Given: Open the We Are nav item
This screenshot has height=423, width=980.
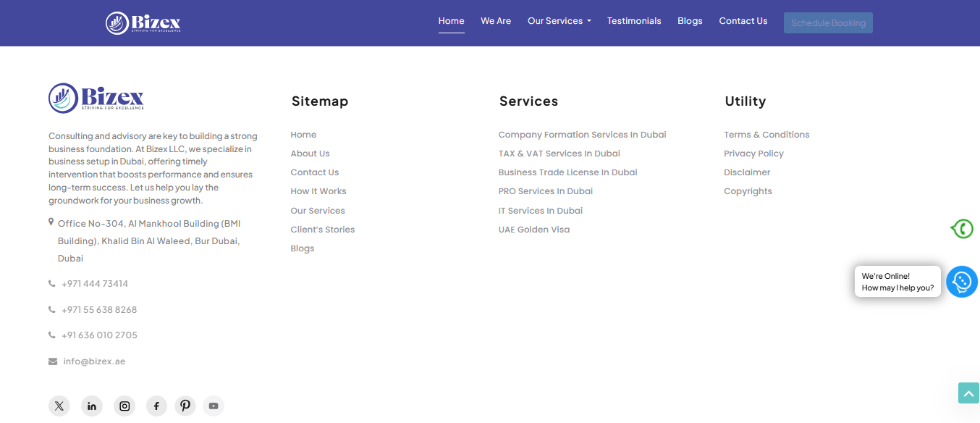Looking at the screenshot, I should (x=496, y=21).
